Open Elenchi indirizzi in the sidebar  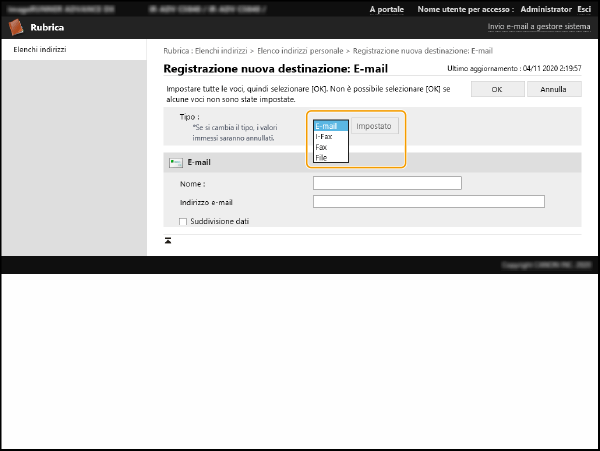click(x=40, y=49)
